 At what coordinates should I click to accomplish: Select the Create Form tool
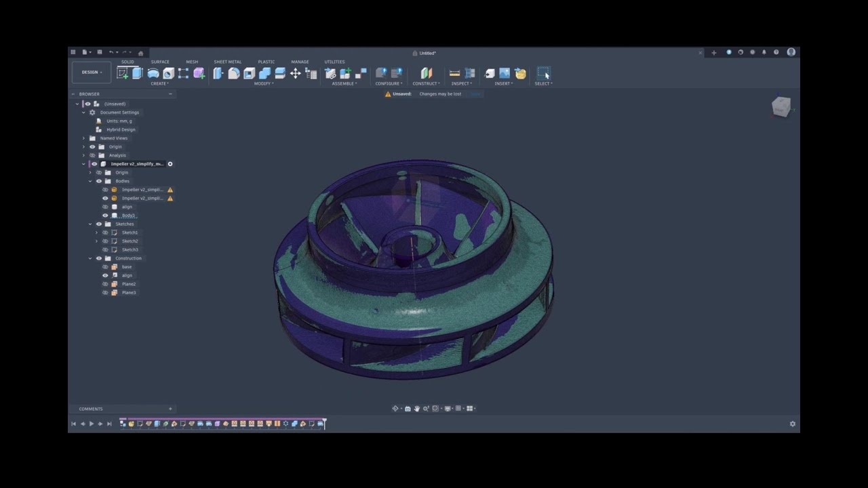pos(199,73)
